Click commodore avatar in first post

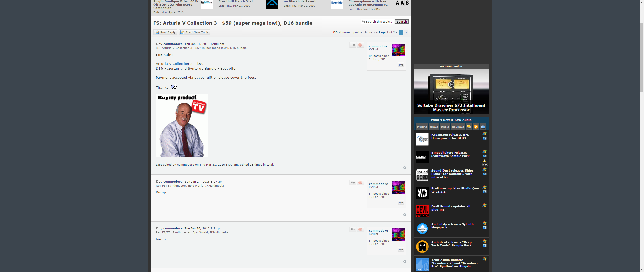(x=398, y=50)
